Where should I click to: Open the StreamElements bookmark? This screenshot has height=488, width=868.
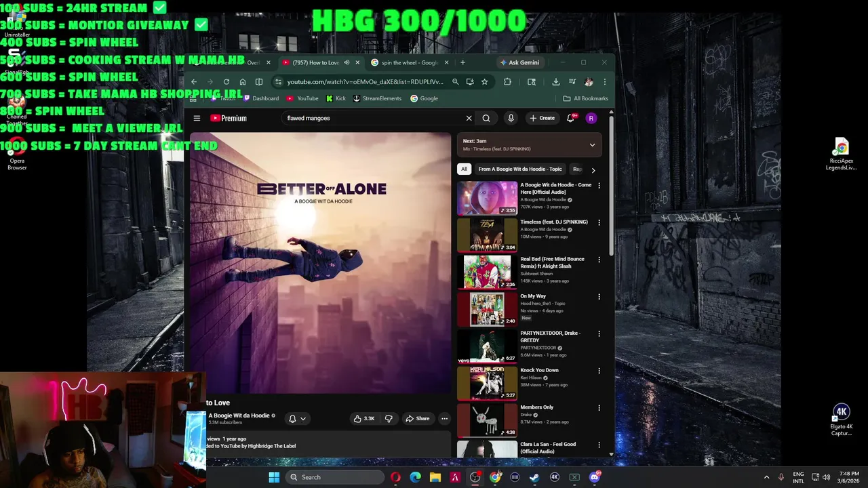(x=377, y=98)
